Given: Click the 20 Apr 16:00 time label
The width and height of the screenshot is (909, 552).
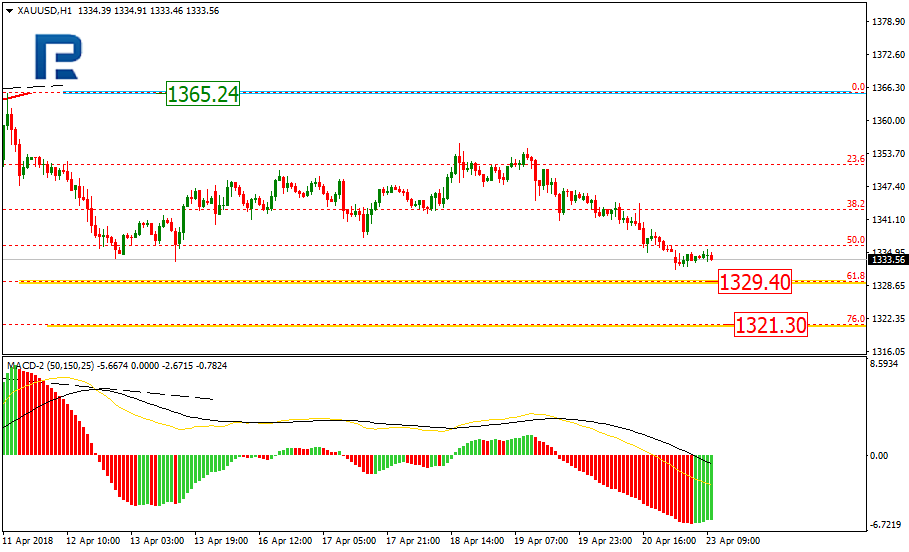Looking at the screenshot, I should [x=668, y=541].
